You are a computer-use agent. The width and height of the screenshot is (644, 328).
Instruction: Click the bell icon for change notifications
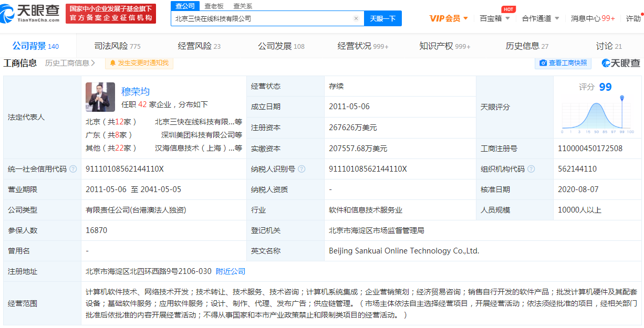[x=112, y=63]
